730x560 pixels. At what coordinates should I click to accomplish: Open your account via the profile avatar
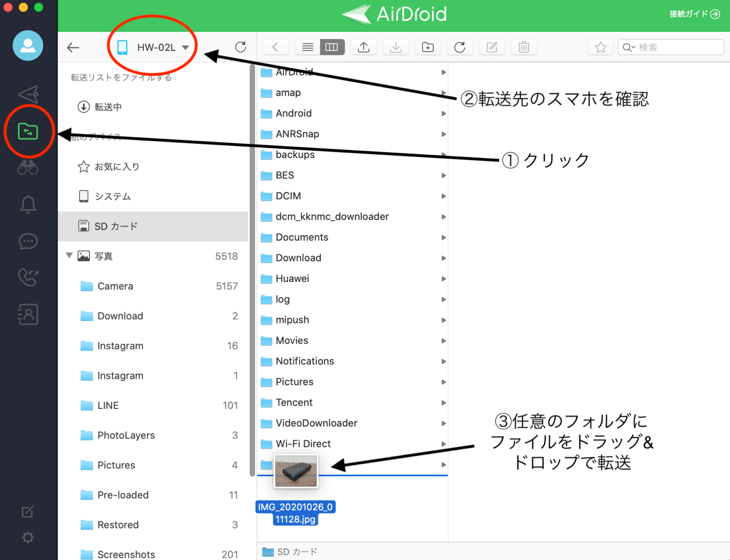point(28,46)
